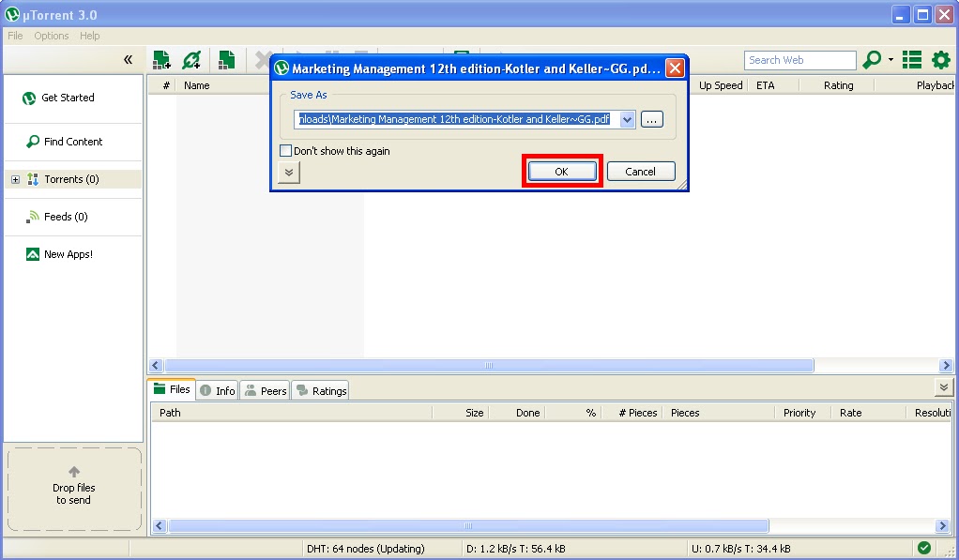Open the Help menu
This screenshot has height=560, width=959.
pyautogui.click(x=89, y=36)
